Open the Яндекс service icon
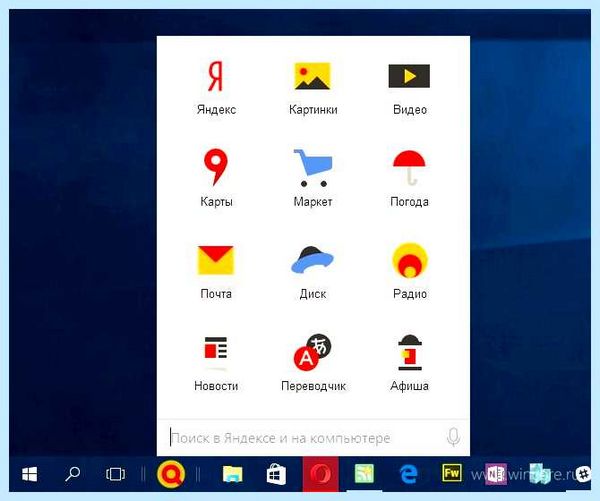Image resolution: width=600 pixels, height=501 pixels. (215, 77)
